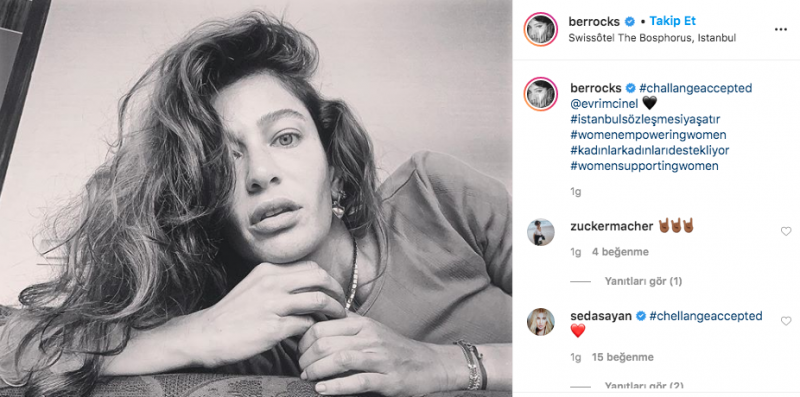Click the verified badge next to header berrocks

[x=630, y=22]
